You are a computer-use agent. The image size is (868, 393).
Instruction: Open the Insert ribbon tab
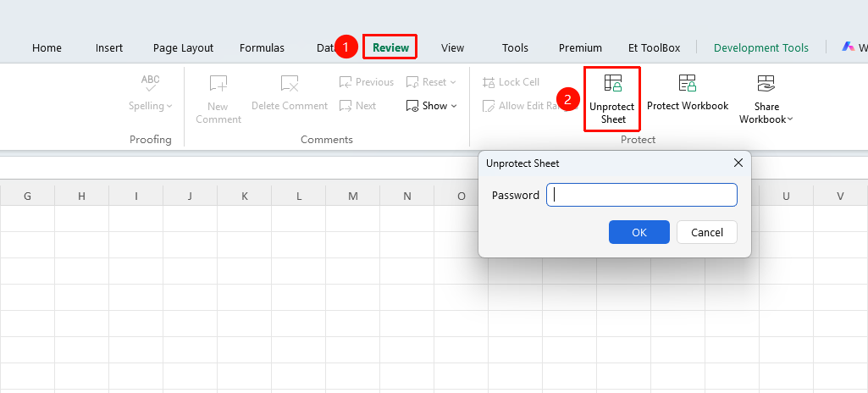pos(109,47)
